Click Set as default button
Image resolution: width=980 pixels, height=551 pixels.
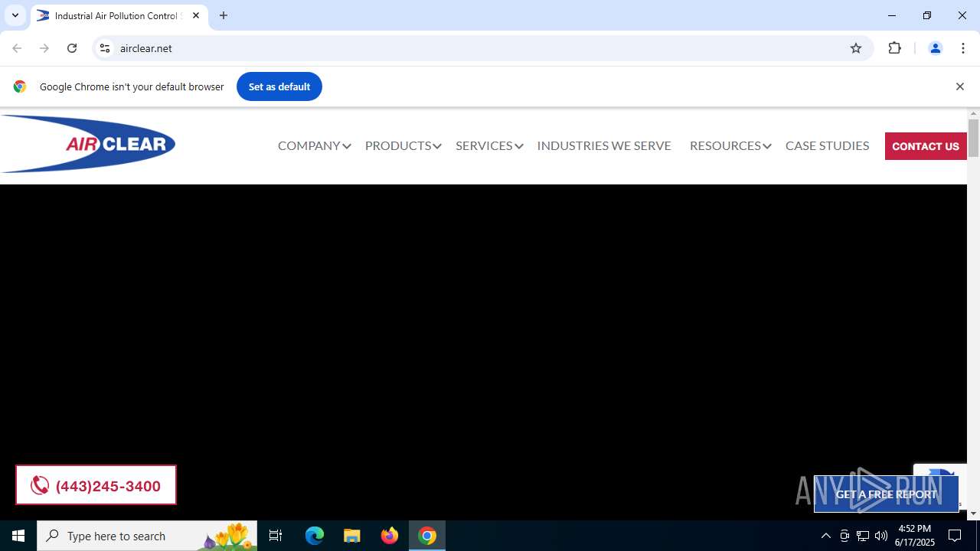click(x=279, y=86)
